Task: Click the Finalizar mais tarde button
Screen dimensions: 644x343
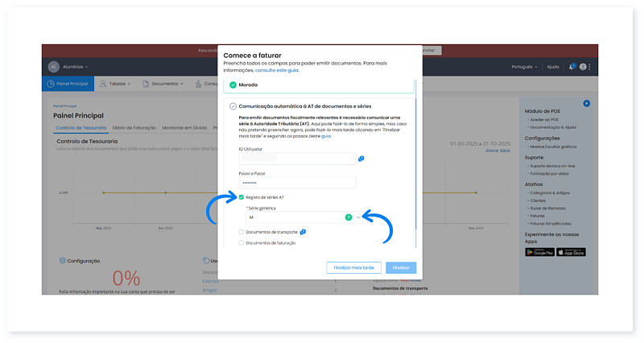Action: (353, 267)
